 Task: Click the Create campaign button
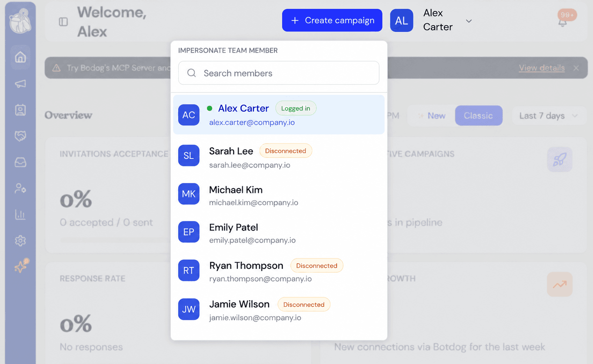[x=332, y=20]
